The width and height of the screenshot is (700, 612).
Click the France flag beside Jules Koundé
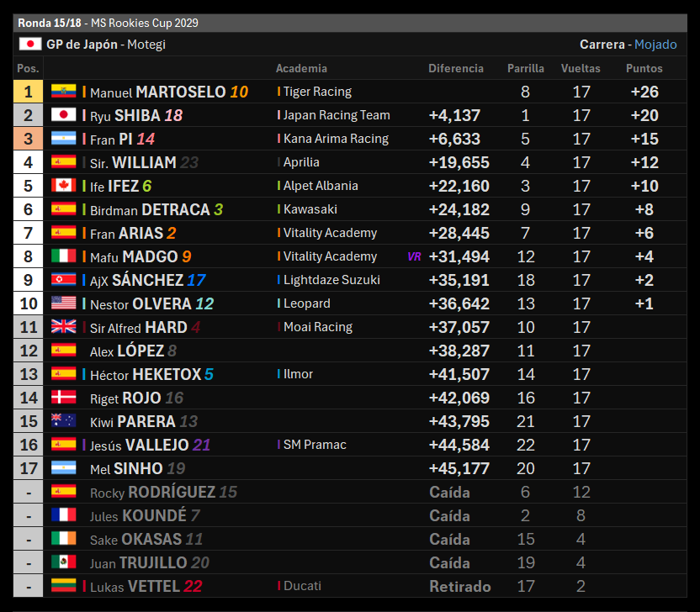(x=63, y=514)
